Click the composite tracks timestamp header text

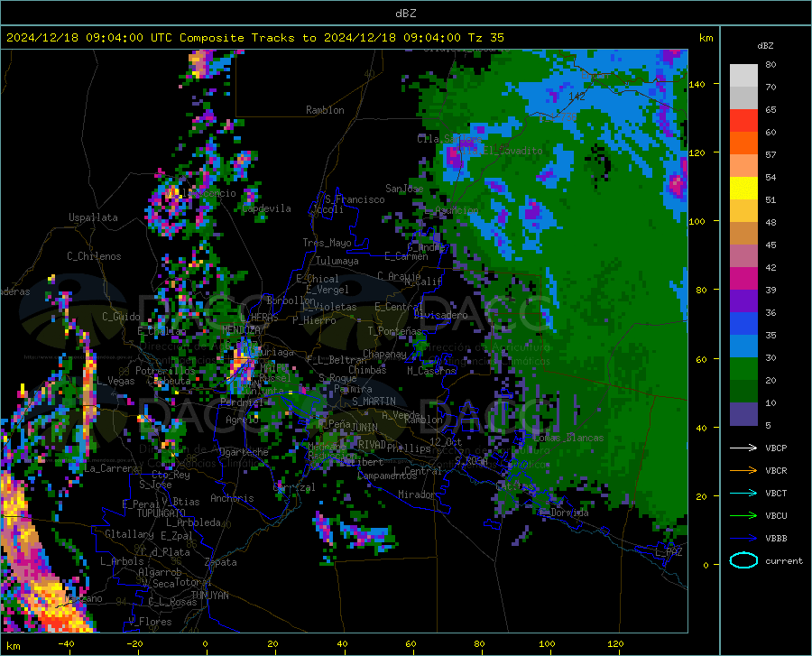(x=255, y=38)
